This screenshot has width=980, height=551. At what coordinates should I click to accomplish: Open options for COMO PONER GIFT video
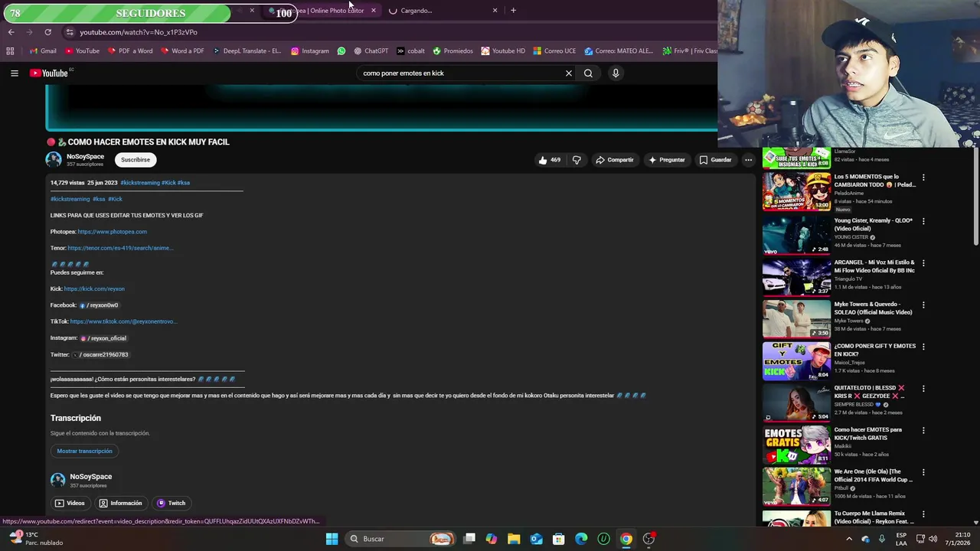[923, 347]
